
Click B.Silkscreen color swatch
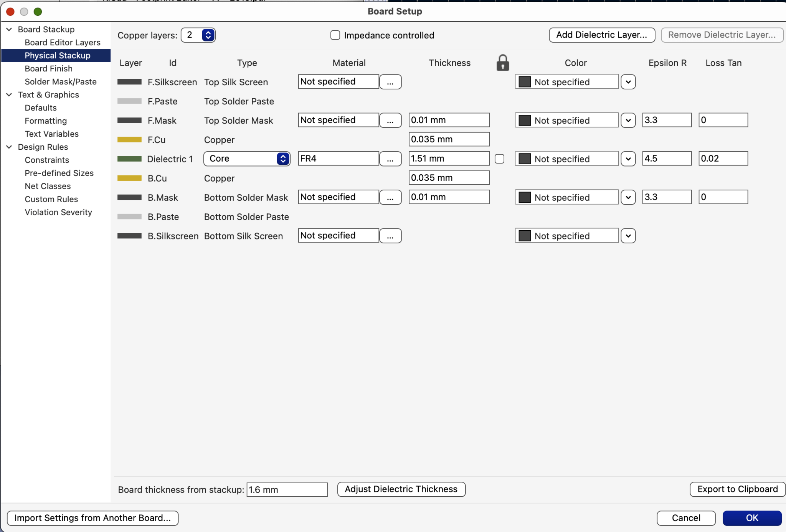(525, 236)
